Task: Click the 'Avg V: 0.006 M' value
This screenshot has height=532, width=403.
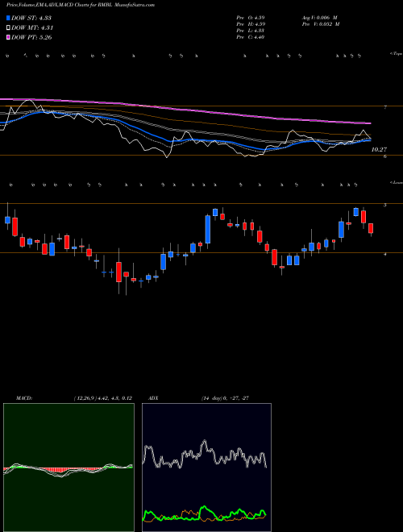Action: tap(321, 18)
